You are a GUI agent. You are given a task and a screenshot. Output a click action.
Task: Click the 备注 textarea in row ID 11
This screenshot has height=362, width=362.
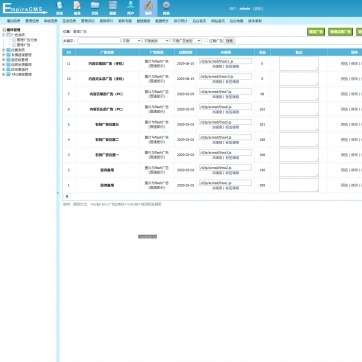click(299, 63)
